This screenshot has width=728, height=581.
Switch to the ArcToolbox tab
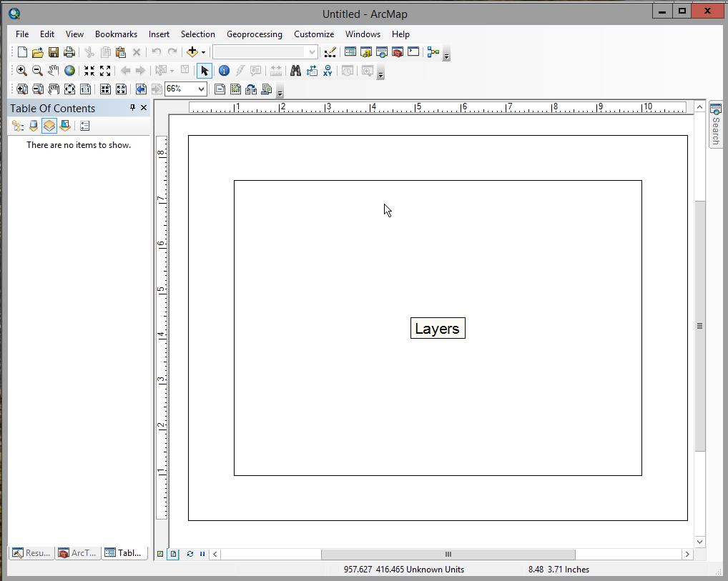[x=77, y=552]
